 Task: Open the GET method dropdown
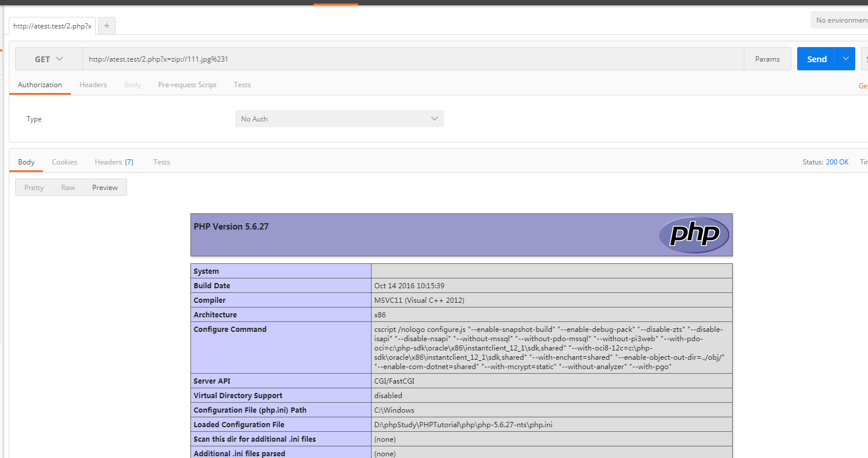(49, 59)
